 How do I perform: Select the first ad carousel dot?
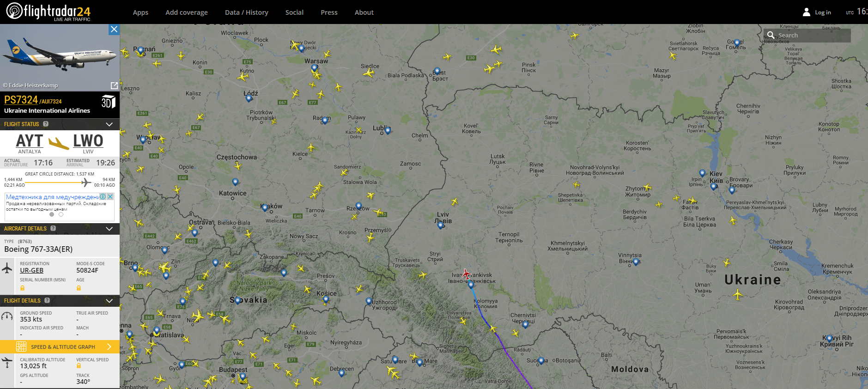[x=52, y=214]
